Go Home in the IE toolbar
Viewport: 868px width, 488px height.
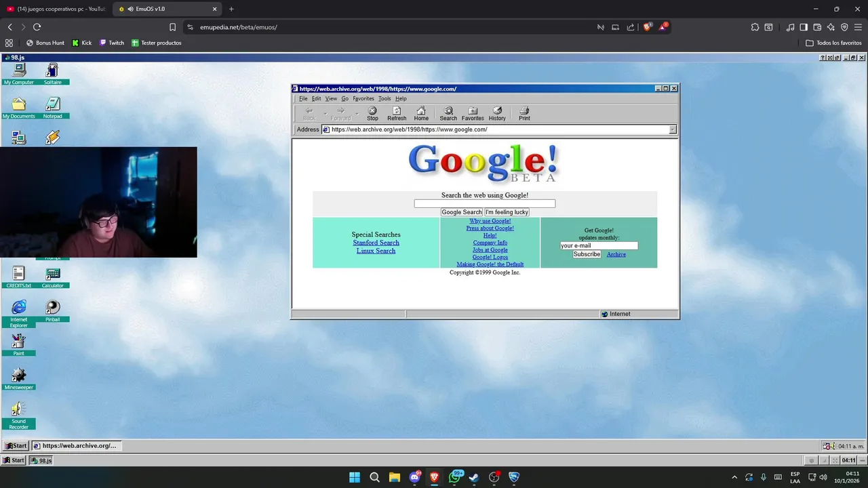click(x=421, y=114)
